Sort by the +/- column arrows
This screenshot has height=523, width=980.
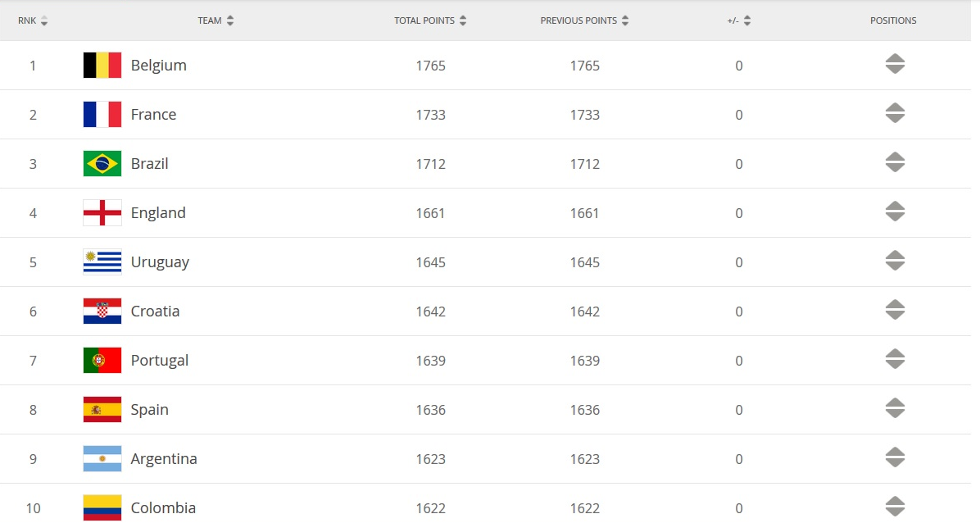[747, 21]
